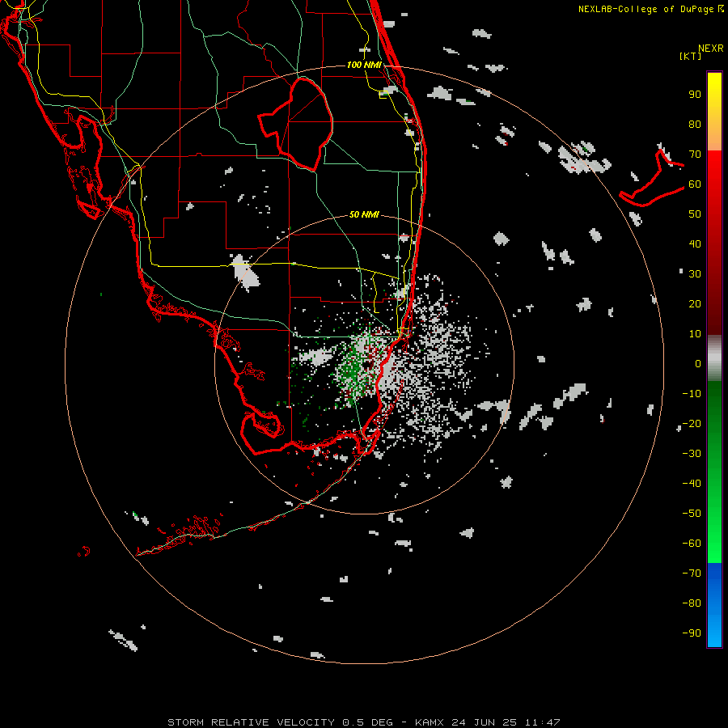Select the -20 value on velocity scale

point(692,423)
